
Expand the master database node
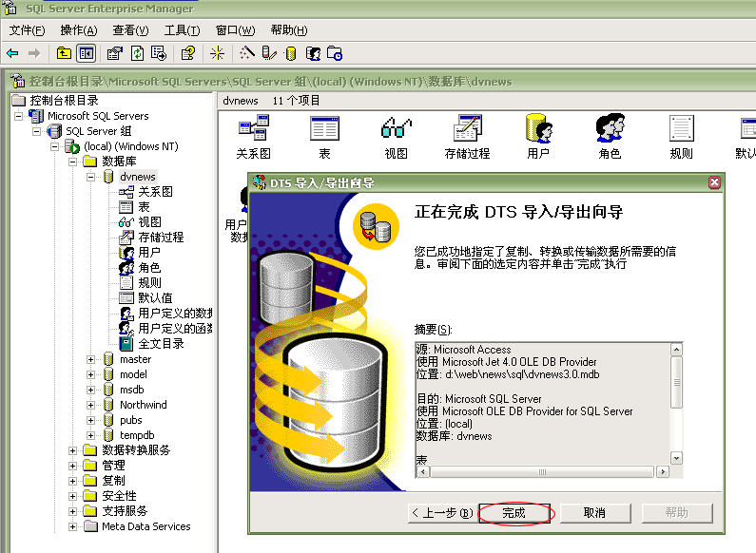(91, 359)
